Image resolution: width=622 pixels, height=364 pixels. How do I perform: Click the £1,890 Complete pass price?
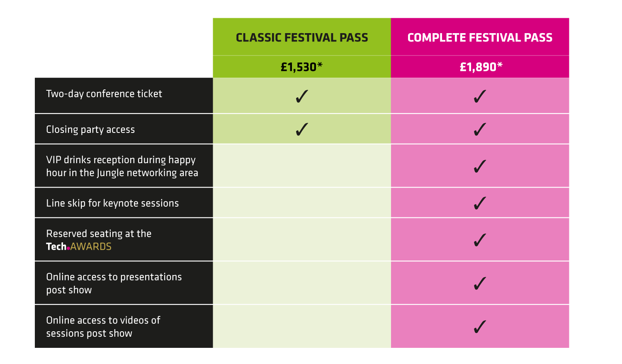pos(481,67)
